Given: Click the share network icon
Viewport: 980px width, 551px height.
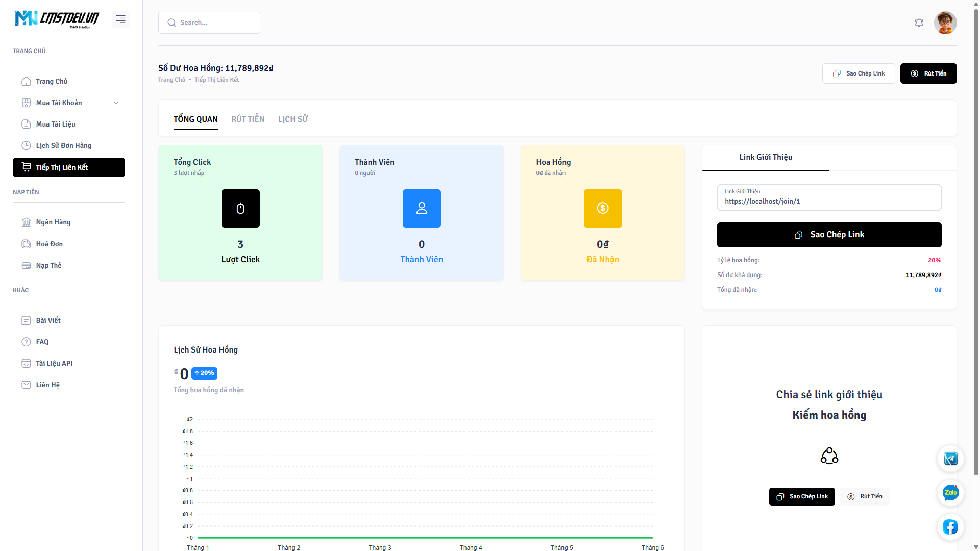Looking at the screenshot, I should pyautogui.click(x=829, y=456).
